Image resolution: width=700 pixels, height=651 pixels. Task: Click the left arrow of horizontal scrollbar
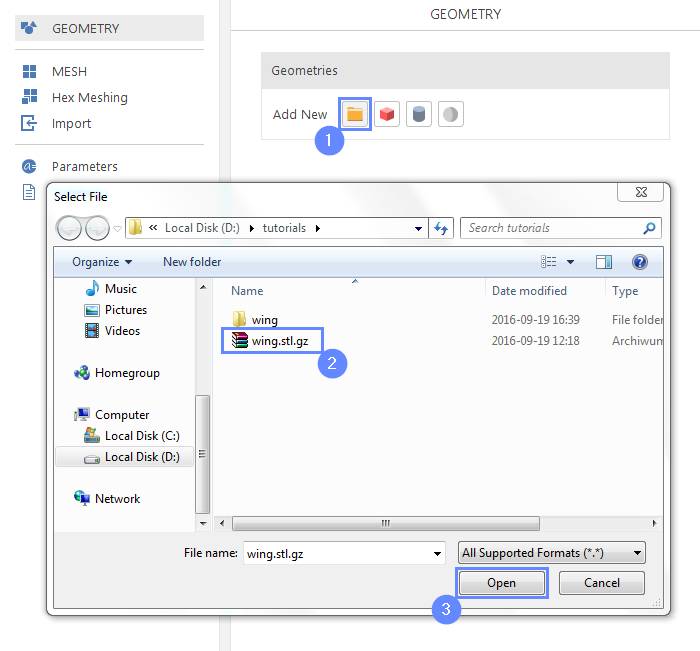click(222, 523)
